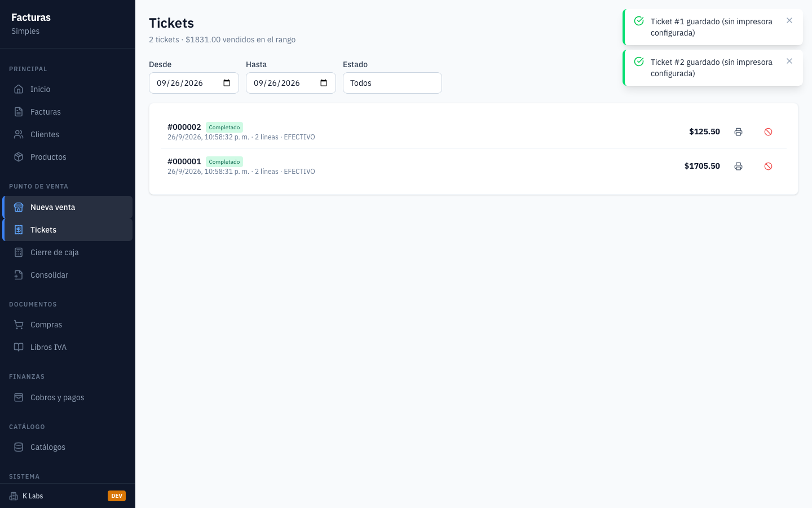Dismiss the Ticket #2 guardado notification
Image resolution: width=812 pixels, height=508 pixels.
click(x=789, y=61)
